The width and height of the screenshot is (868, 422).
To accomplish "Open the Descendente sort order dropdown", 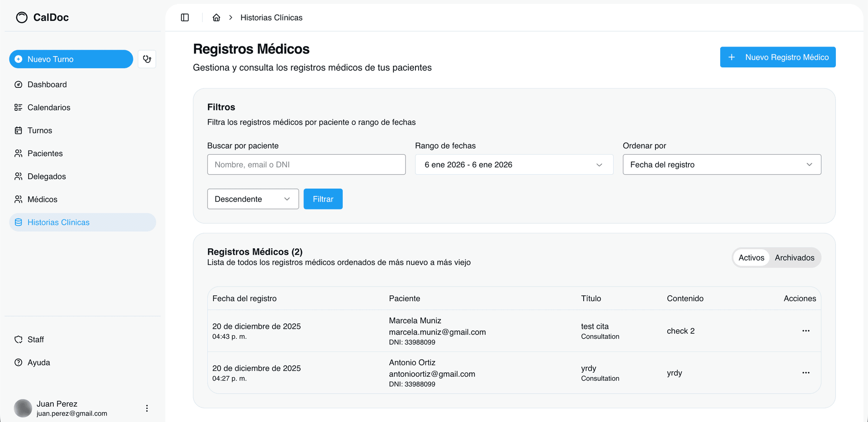I will point(253,199).
